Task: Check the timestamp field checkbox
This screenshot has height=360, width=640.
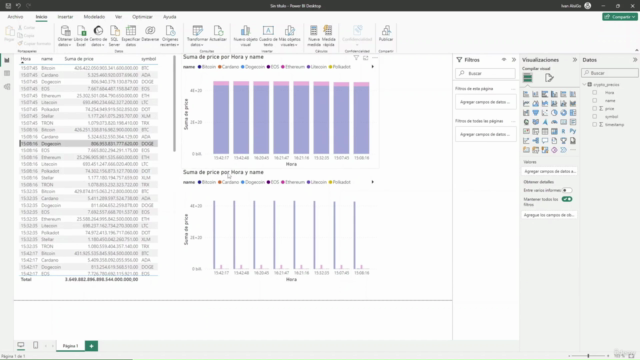Action: (594, 124)
